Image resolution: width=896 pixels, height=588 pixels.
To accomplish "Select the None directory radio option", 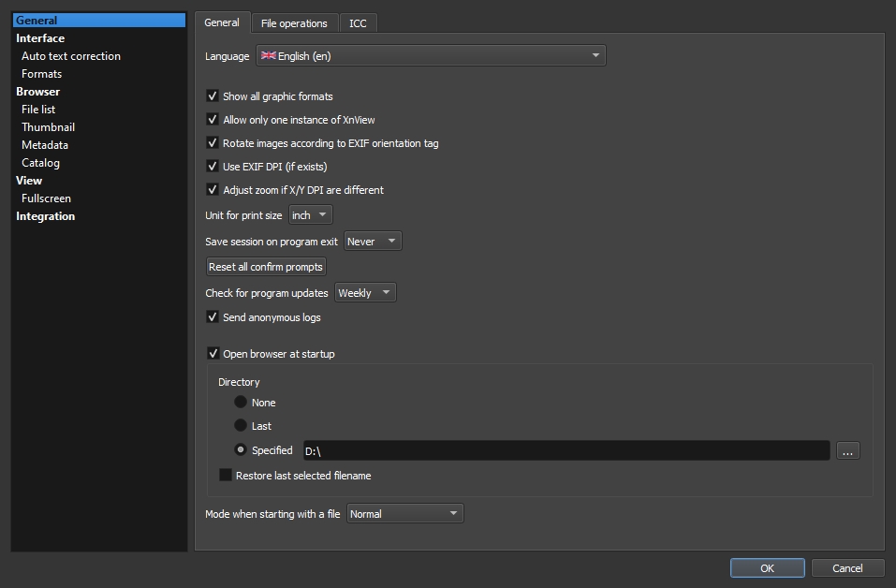I will pyautogui.click(x=241, y=403).
